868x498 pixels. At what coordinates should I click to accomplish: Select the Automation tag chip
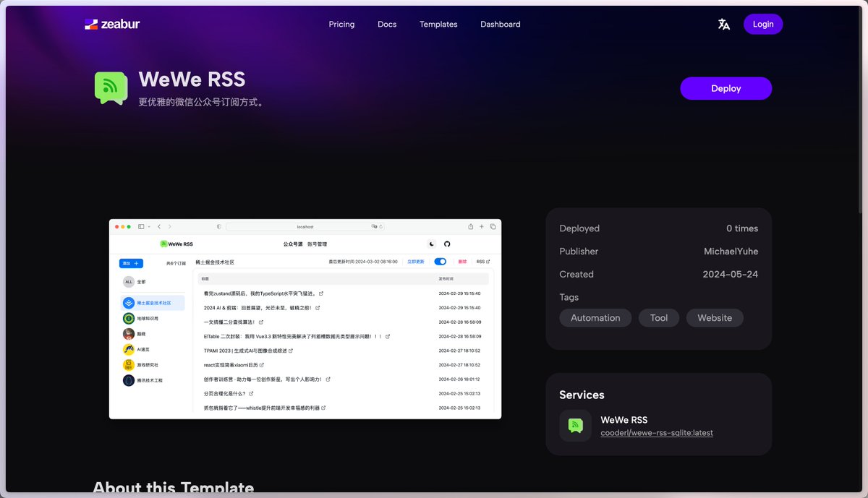(x=595, y=317)
